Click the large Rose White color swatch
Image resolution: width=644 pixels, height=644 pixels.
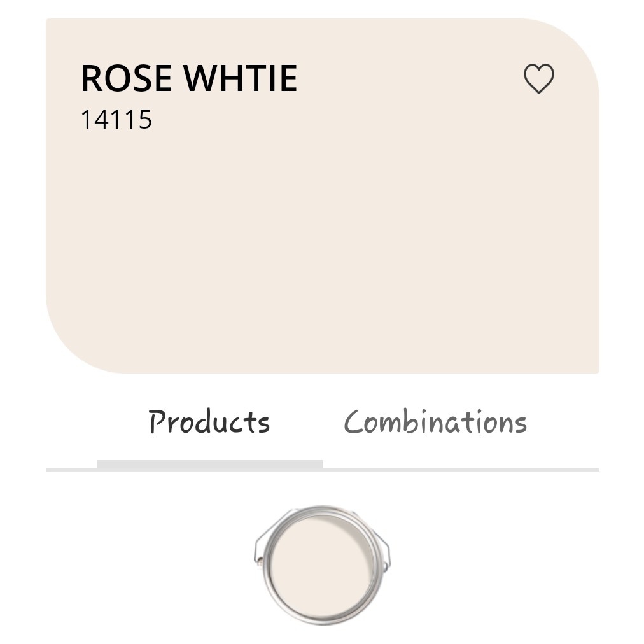(x=323, y=196)
